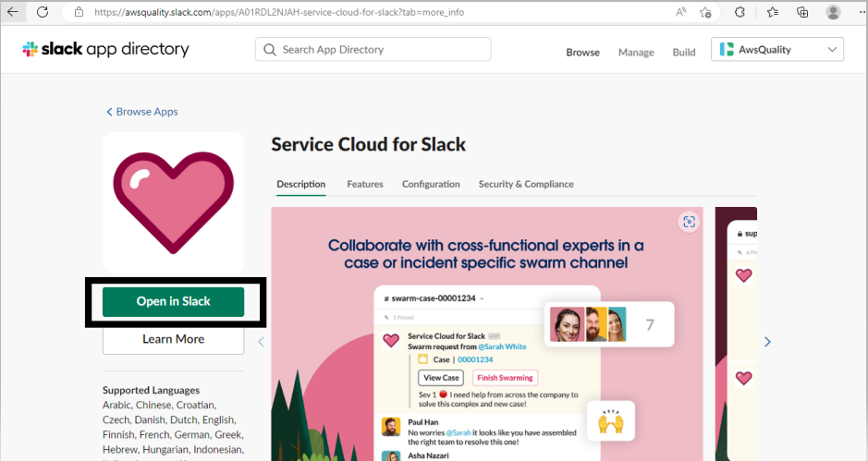868x461 pixels.
Task: Open the Browse menu
Action: point(582,52)
